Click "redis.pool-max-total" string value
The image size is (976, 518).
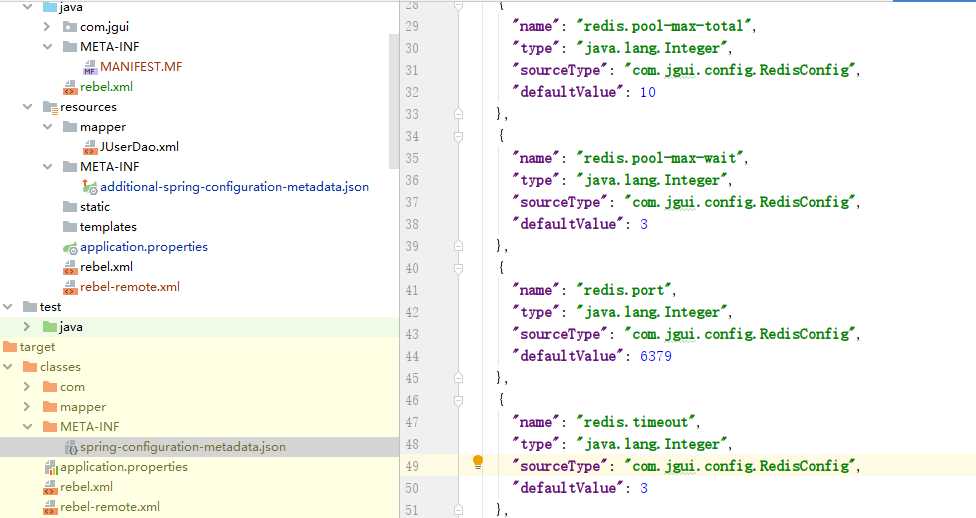pyautogui.click(x=664, y=26)
